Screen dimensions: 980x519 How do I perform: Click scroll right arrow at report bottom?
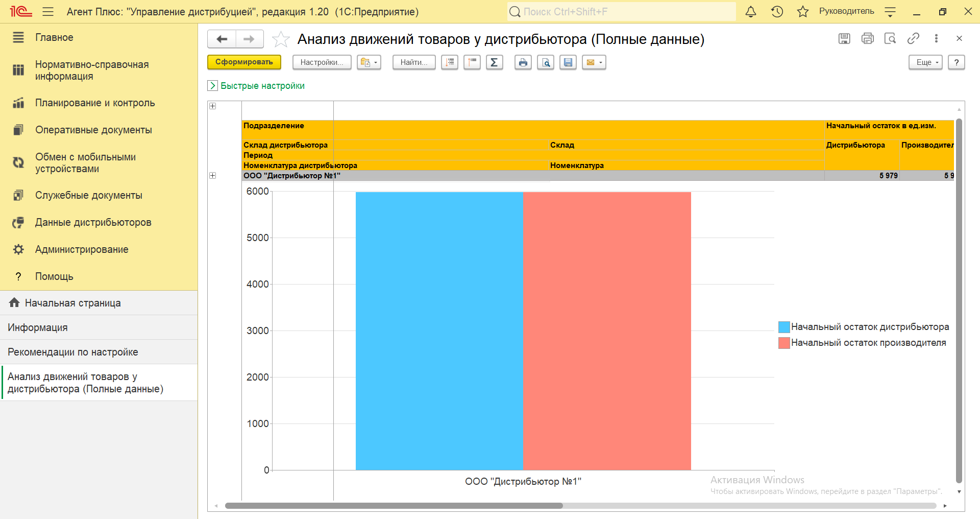945,506
